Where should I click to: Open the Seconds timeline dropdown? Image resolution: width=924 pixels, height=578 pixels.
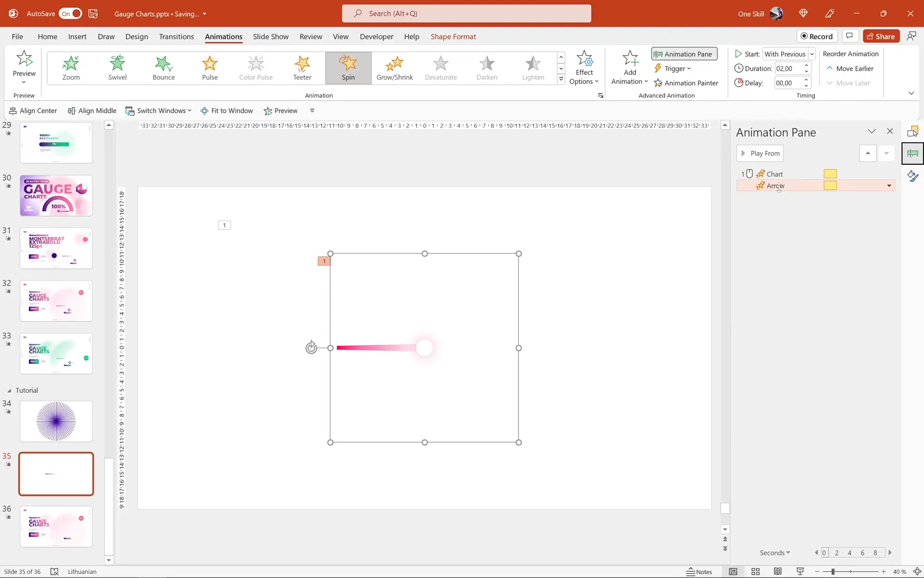coord(774,552)
